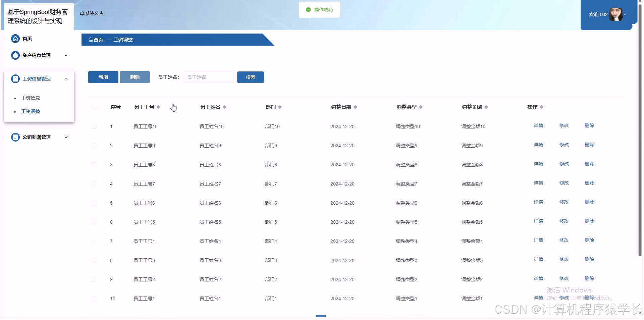The width and height of the screenshot is (644, 320).
Task: Click 首页 in the breadcrumb
Action: [x=98, y=40]
